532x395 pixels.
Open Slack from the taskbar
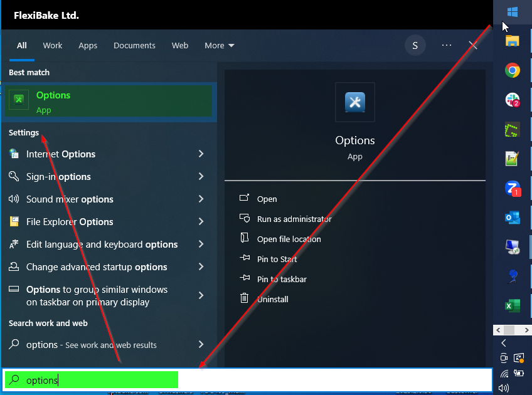(x=513, y=100)
